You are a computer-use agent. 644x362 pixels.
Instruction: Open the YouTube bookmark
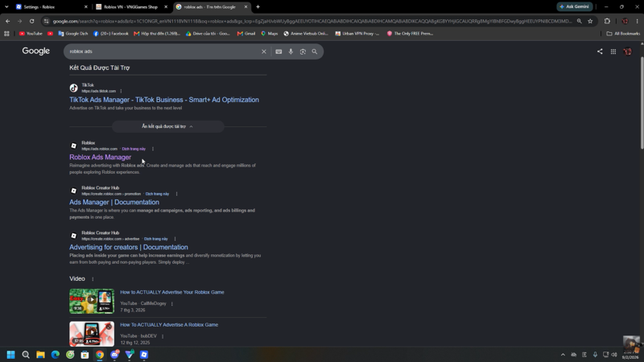click(x=31, y=34)
